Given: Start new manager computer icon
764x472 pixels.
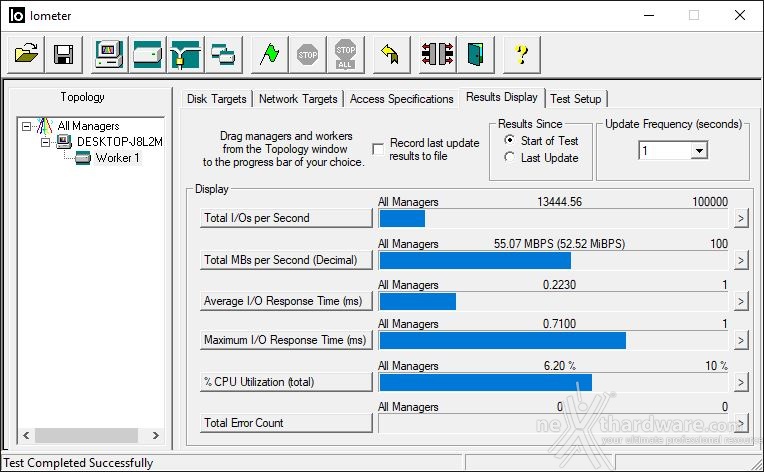Looking at the screenshot, I should tap(109, 54).
